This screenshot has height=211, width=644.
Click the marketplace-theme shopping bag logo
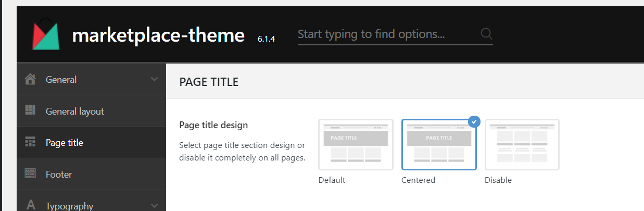[46, 35]
